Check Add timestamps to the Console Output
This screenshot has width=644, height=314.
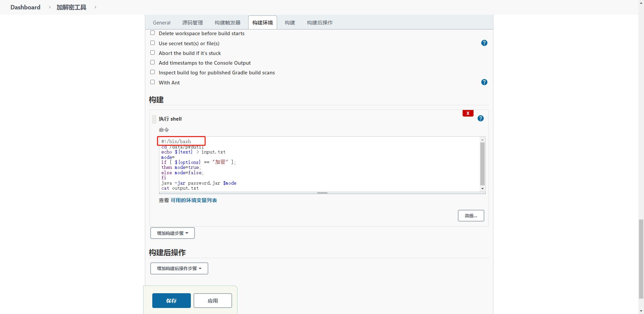tap(152, 62)
